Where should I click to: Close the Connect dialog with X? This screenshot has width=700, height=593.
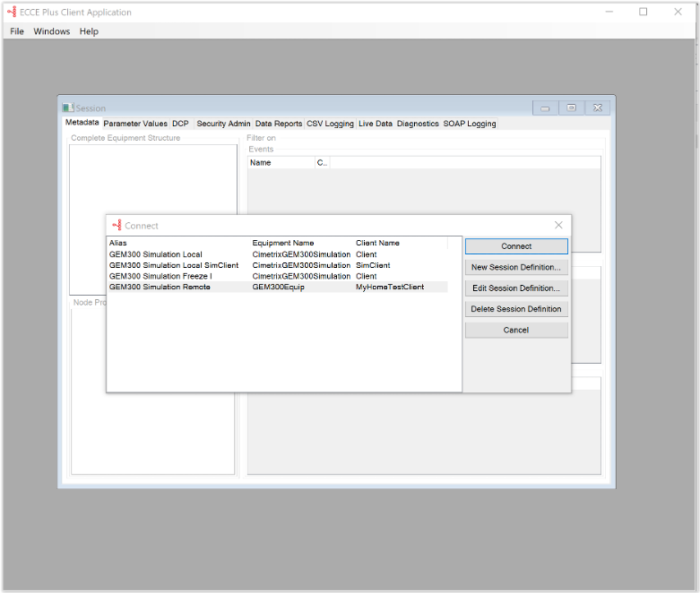pyautogui.click(x=558, y=226)
